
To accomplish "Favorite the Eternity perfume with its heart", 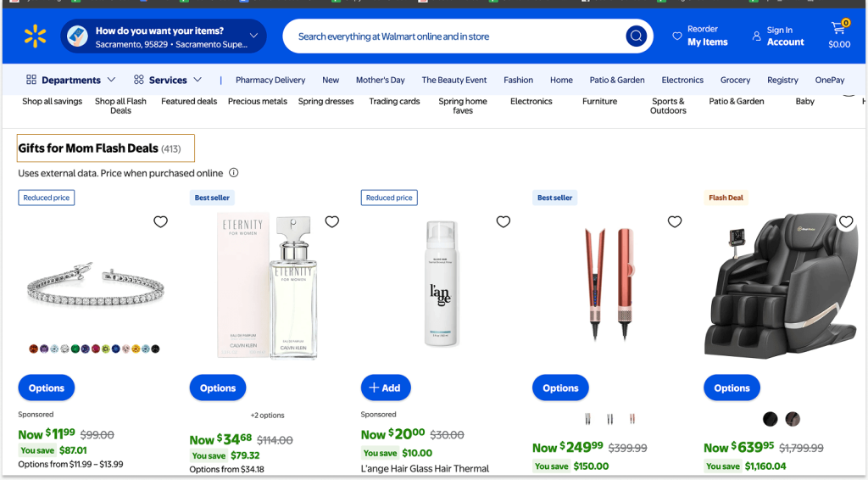I will pos(331,222).
